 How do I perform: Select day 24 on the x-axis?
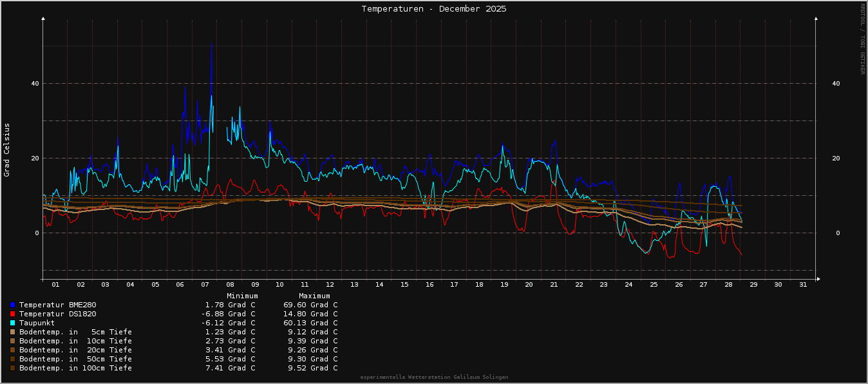coord(628,284)
